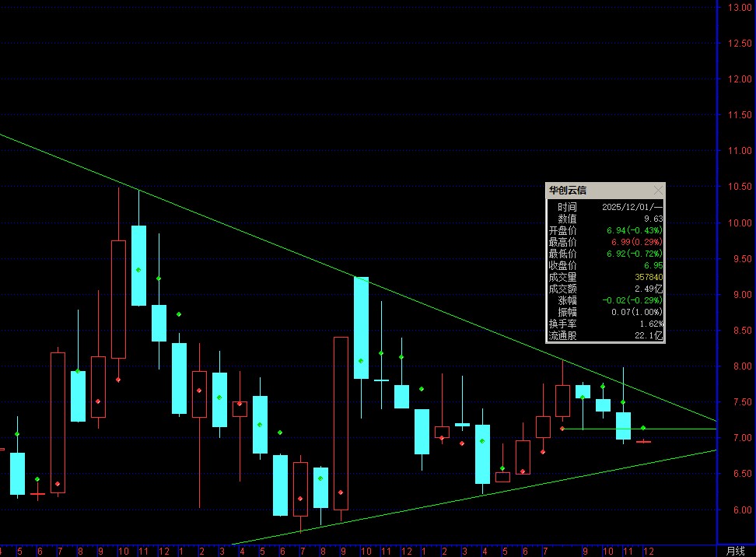756x557 pixels.
Task: Click the 8.50 price axis label
Action: point(742,331)
